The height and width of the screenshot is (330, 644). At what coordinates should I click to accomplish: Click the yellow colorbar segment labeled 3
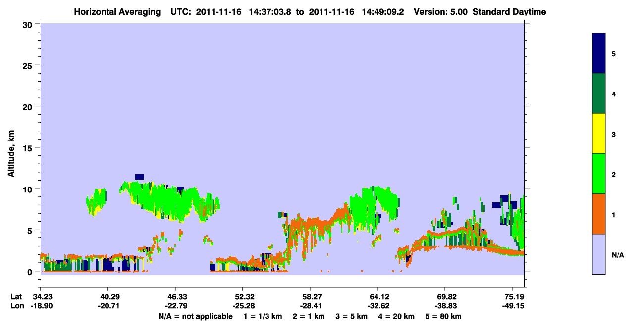pyautogui.click(x=599, y=134)
